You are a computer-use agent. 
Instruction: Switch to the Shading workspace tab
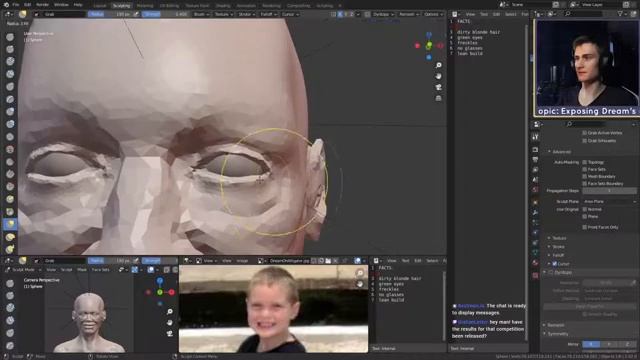223,6
